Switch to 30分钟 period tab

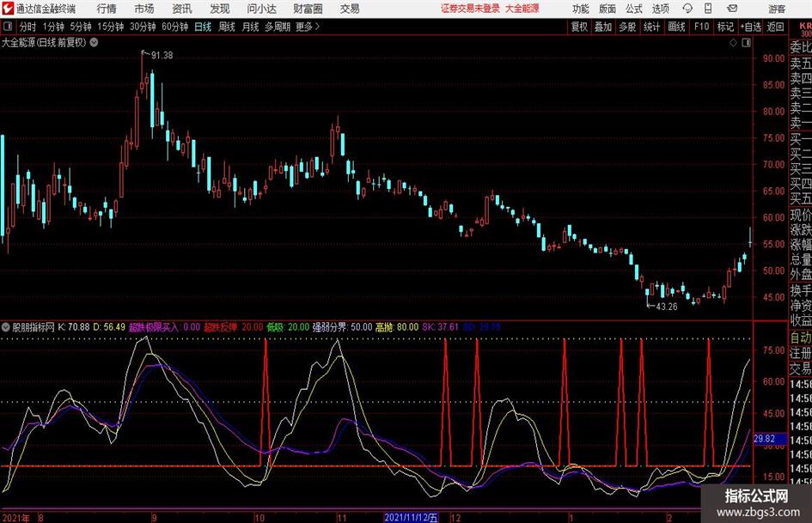click(143, 27)
